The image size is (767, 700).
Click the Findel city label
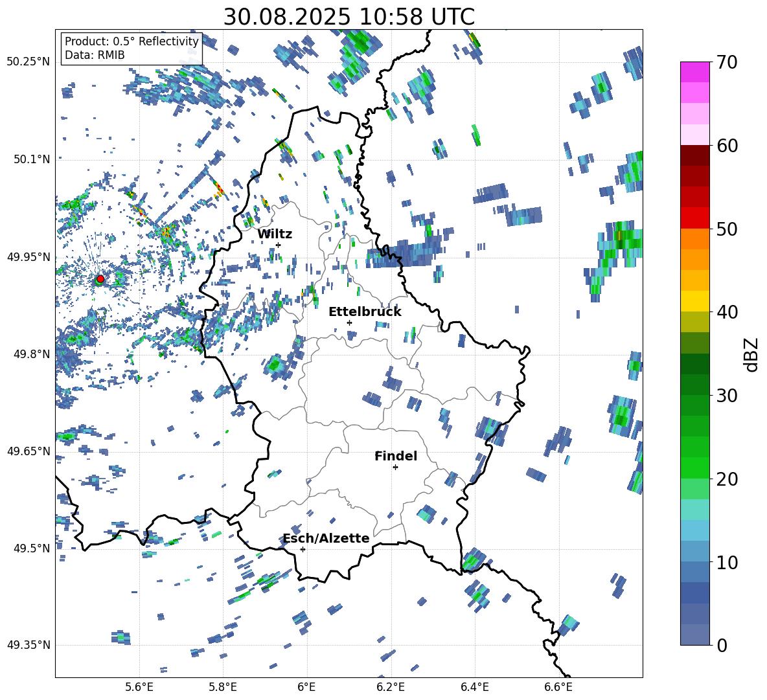396,456
